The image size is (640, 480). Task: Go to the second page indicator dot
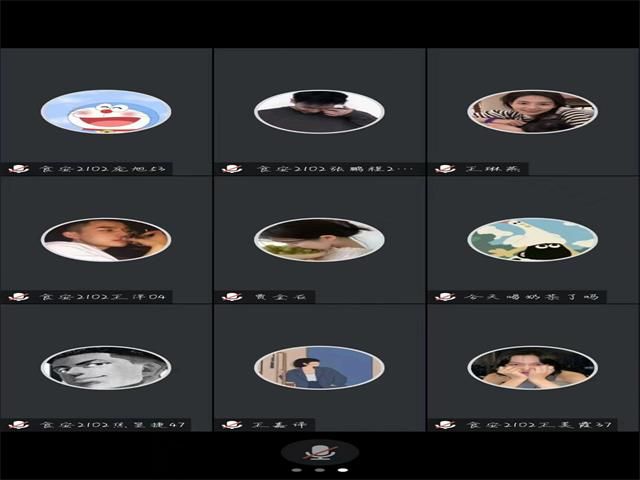pyautogui.click(x=320, y=469)
